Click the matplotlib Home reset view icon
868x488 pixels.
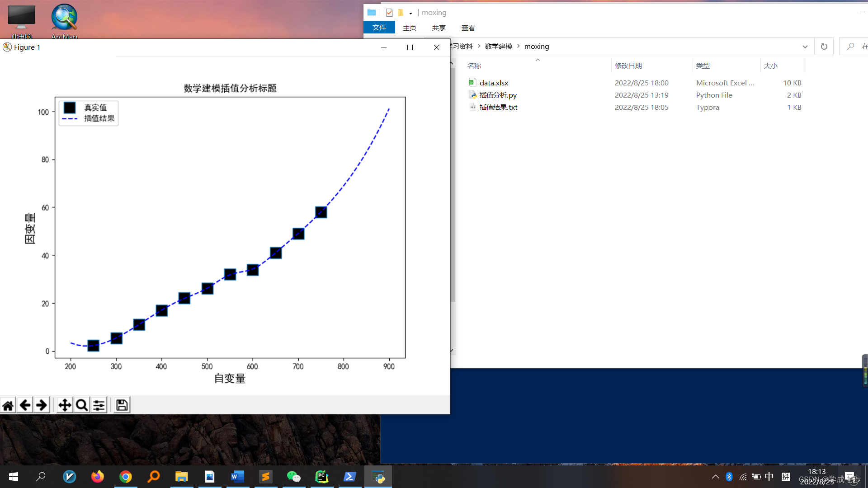tap(8, 405)
